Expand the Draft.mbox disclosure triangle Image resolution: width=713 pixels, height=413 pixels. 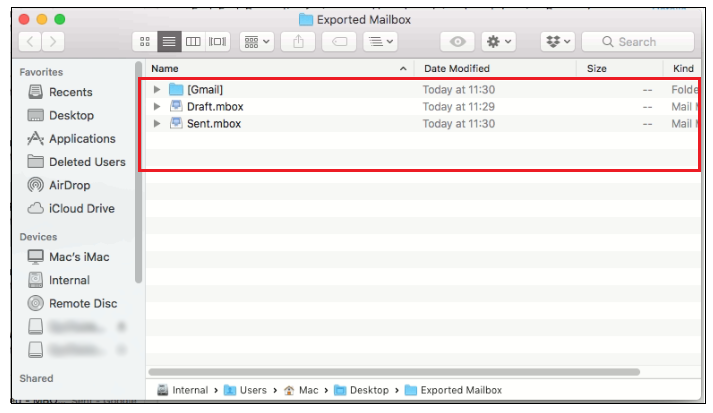tap(157, 107)
